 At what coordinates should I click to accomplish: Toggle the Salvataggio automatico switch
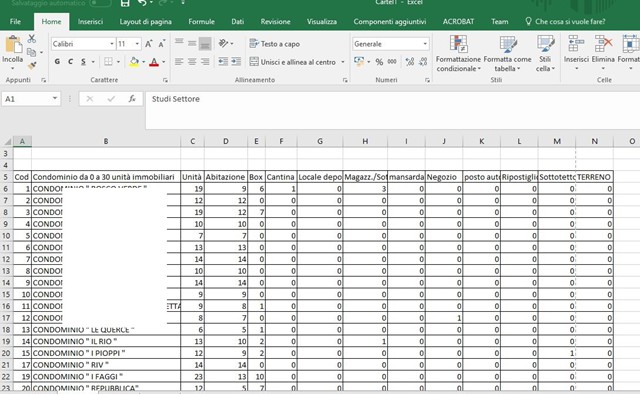pyautogui.click(x=100, y=3)
